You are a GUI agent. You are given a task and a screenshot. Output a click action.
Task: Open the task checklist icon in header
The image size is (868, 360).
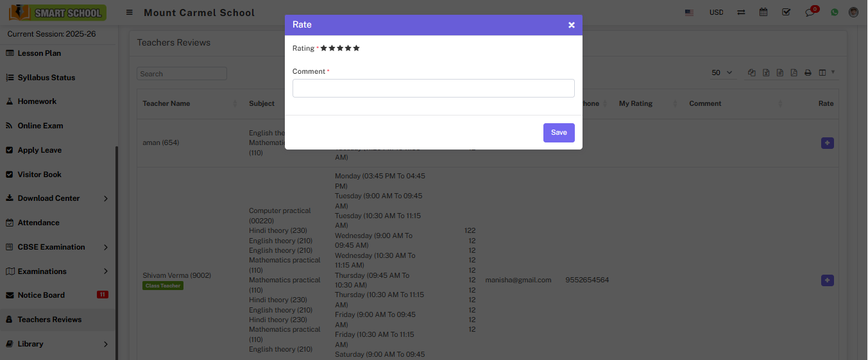(x=786, y=12)
